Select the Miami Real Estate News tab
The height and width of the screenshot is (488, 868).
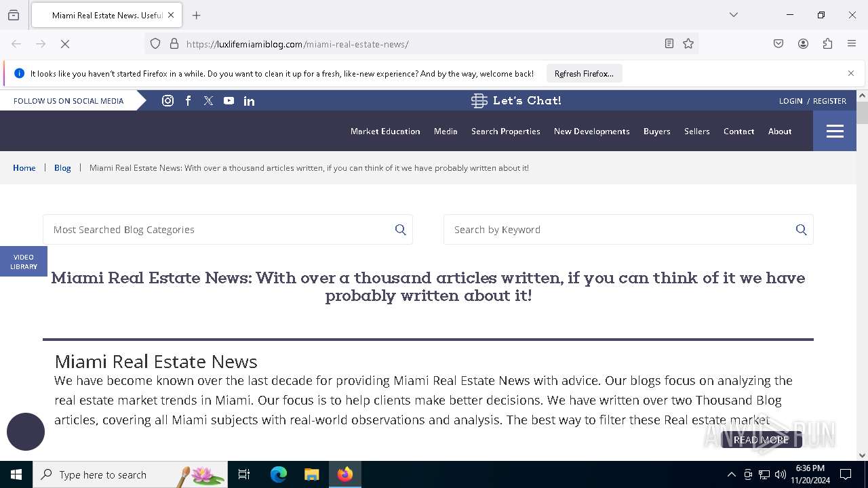(x=106, y=15)
